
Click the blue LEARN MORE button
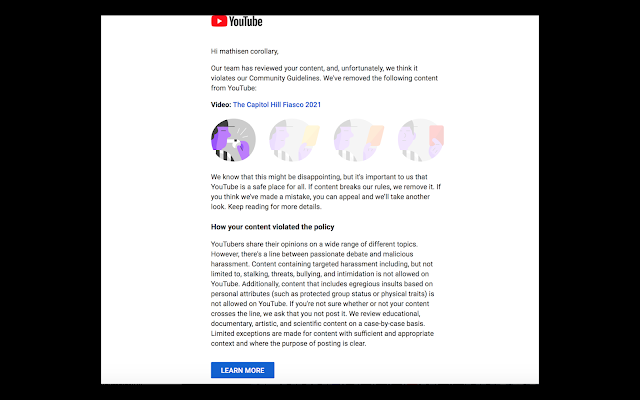tap(242, 370)
